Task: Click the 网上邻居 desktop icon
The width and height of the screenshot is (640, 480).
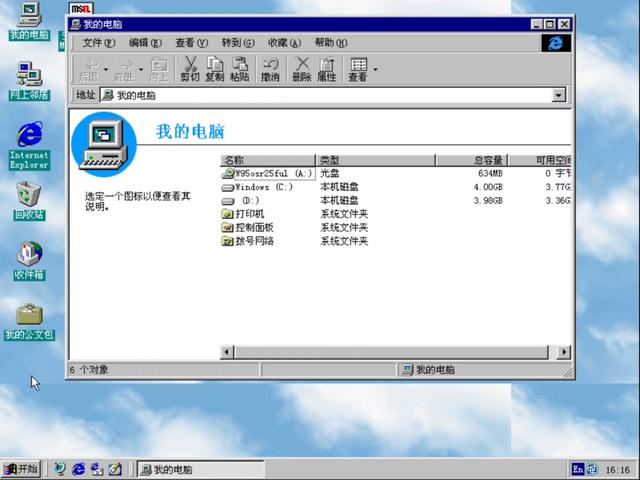Action: 29,81
